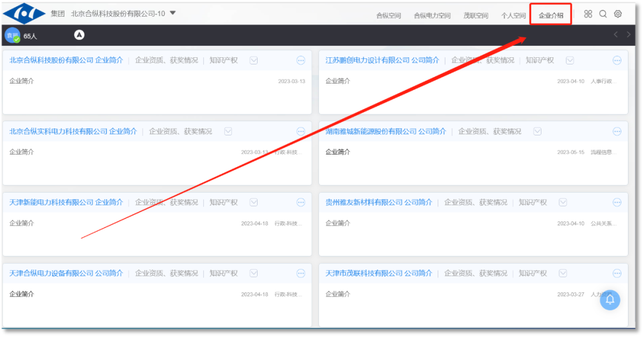Open more options for 天津合纵电力设备有限公司 card
This screenshot has width=644, height=337.
click(301, 273)
